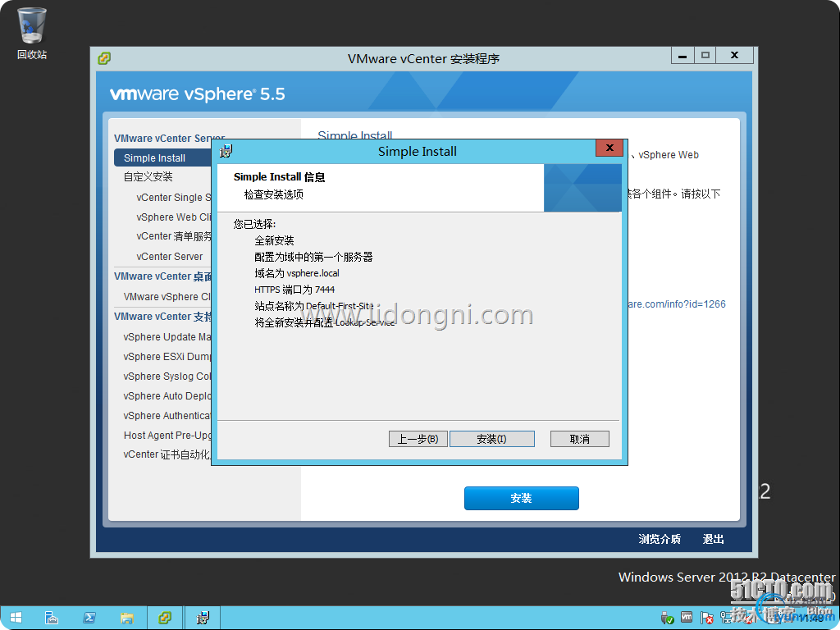This screenshot has height=630, width=840.
Task: Click the '域名为 vsphere.local' line
Action: (297, 273)
